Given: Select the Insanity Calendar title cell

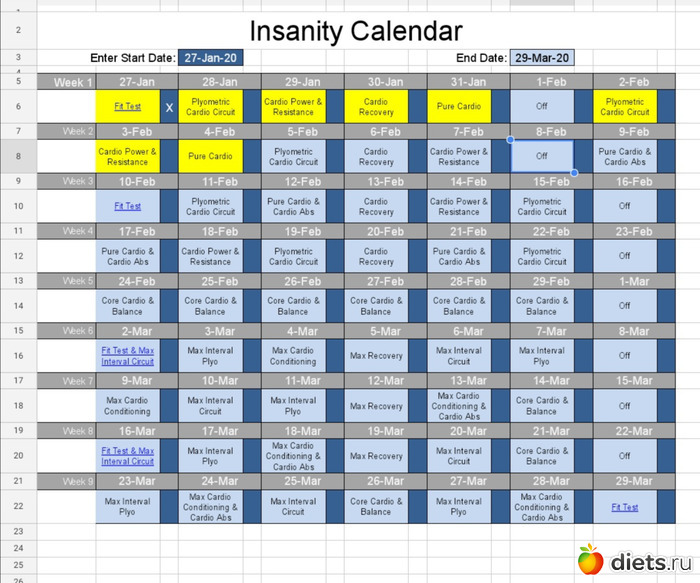Looking at the screenshot, I should pos(355,31).
